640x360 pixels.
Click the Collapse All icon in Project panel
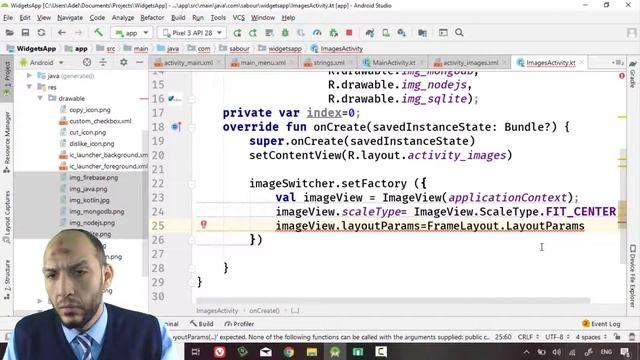[x=103, y=62]
